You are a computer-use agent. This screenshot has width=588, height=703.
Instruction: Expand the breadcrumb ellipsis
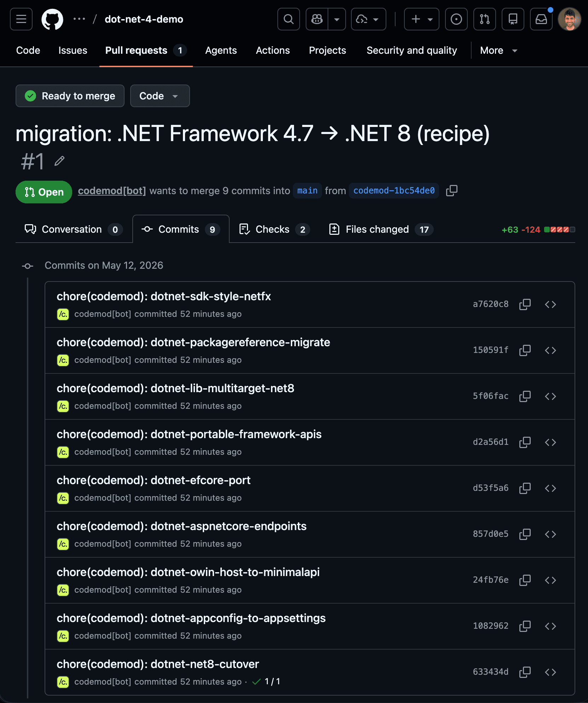(79, 19)
